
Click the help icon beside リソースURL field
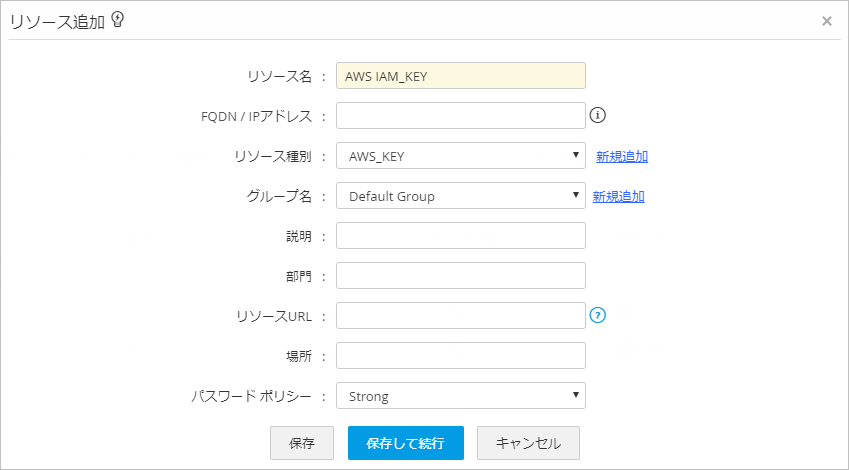(598, 316)
